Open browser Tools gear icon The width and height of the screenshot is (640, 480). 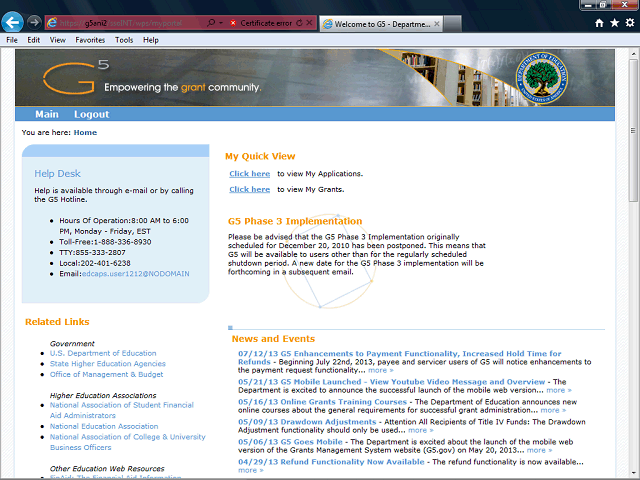pyautogui.click(x=630, y=23)
